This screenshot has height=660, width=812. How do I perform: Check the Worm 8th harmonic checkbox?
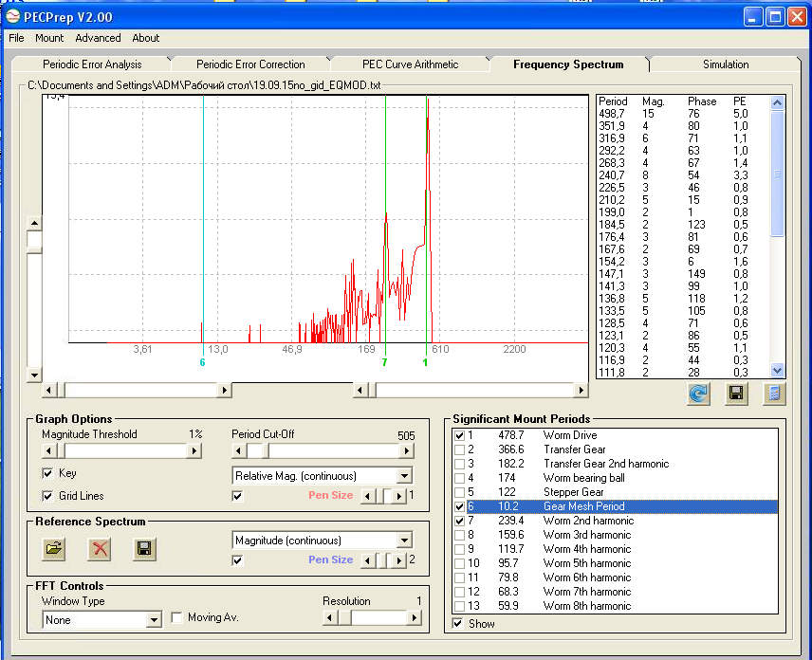459,606
